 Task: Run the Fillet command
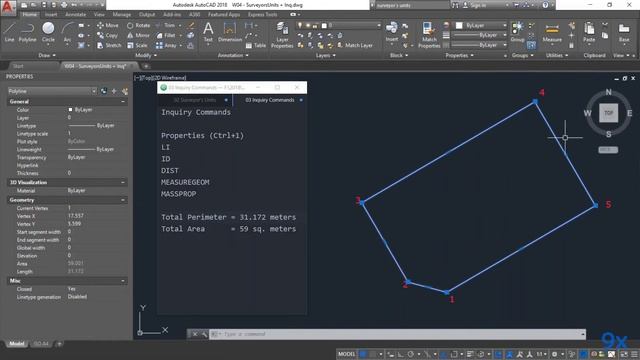(166, 36)
